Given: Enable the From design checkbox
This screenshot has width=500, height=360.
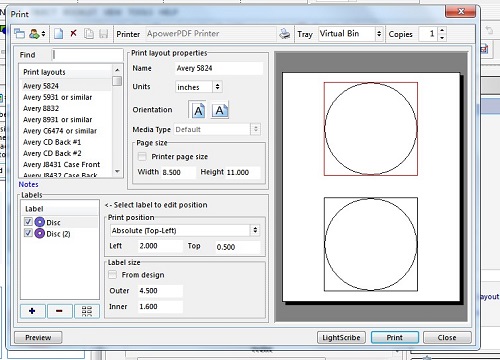Looking at the screenshot, I should tap(113, 275).
